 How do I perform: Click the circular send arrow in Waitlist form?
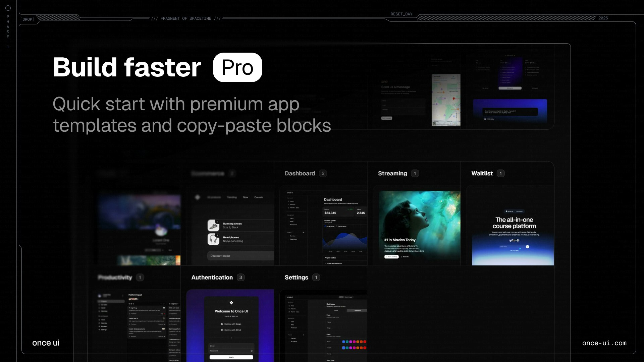[x=527, y=247]
